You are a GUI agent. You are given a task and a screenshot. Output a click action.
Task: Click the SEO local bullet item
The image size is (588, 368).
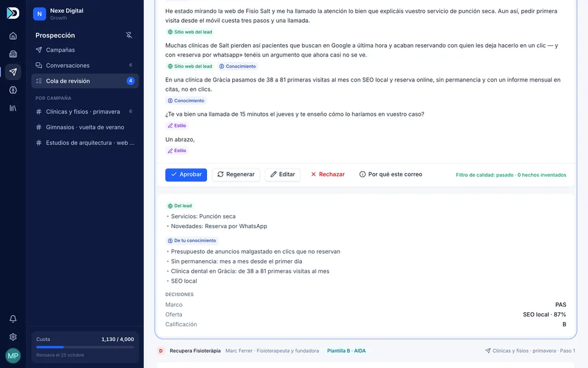pyautogui.click(x=184, y=281)
